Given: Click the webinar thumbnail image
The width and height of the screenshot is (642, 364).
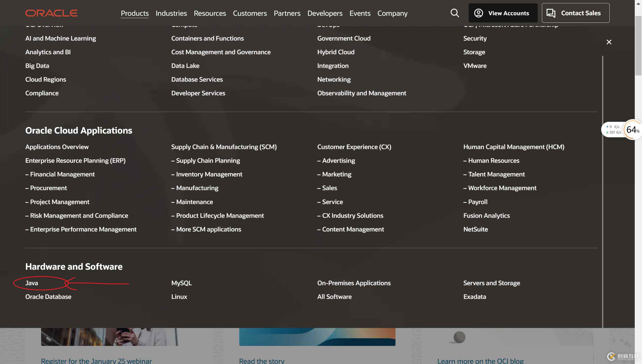Looking at the screenshot, I should coord(109,337).
